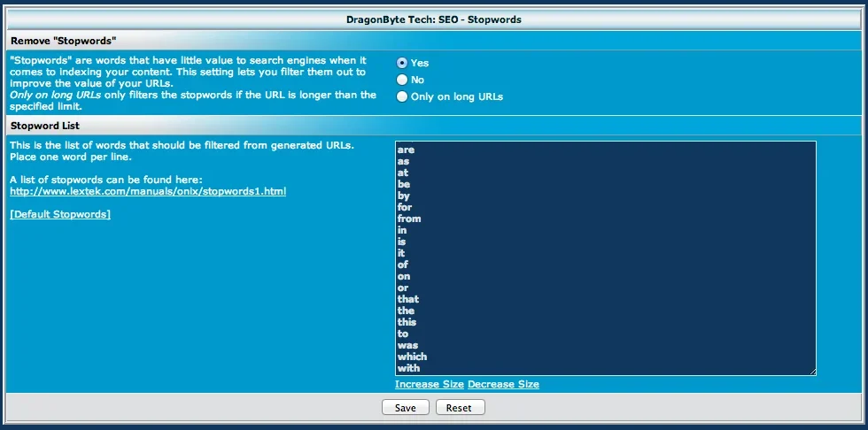This screenshot has width=868, height=430.
Task: Click the word 'is' in stopword list
Action: click(x=401, y=242)
